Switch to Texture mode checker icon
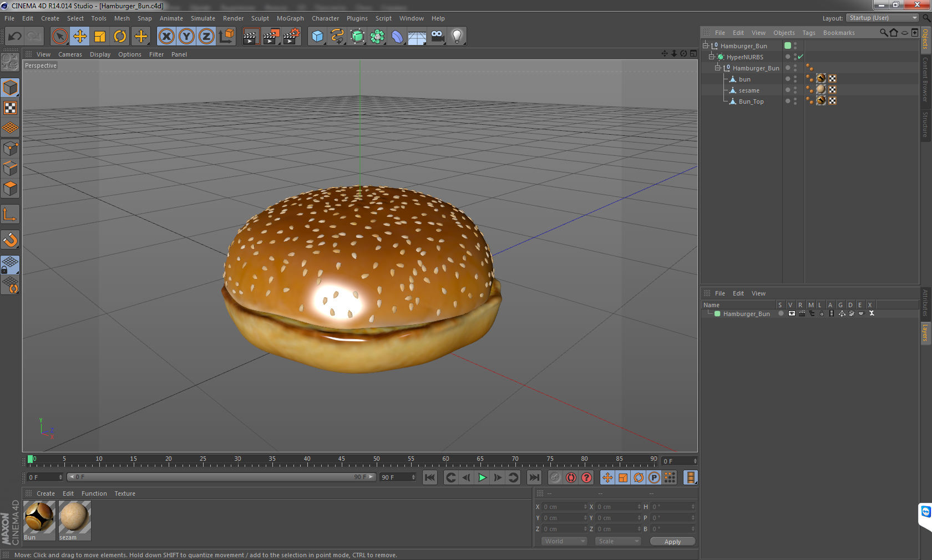Screen dimensions: 932x560 click(x=11, y=108)
